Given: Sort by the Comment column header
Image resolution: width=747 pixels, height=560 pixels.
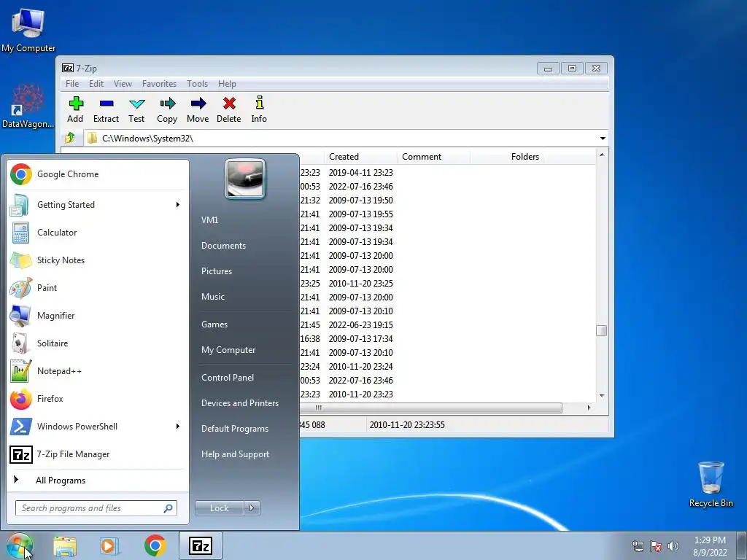Looking at the screenshot, I should click(x=433, y=157).
